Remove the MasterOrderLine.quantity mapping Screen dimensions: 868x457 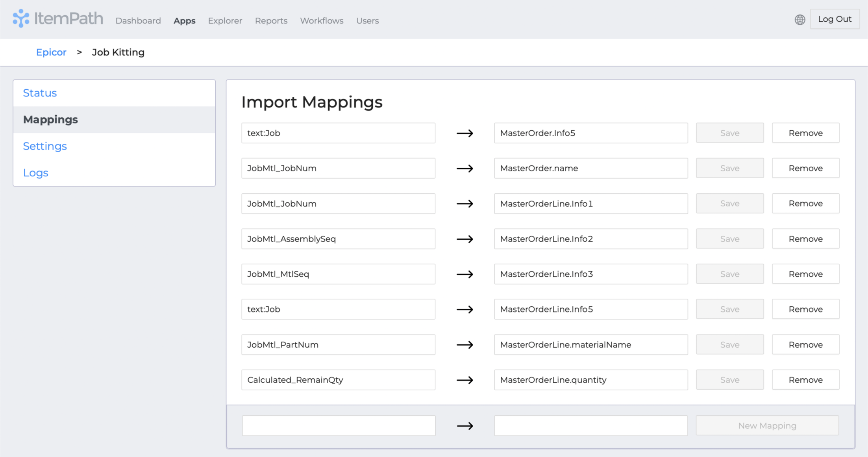(805, 380)
